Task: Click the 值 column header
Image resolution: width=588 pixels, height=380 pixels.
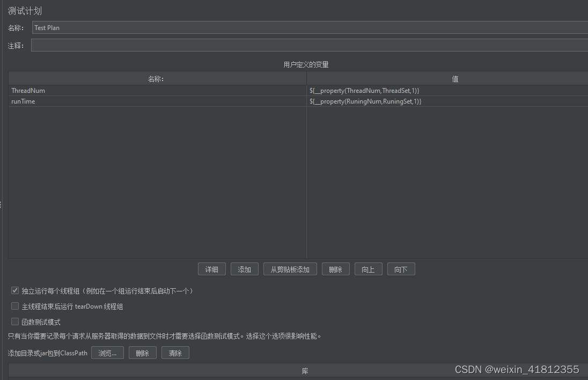Action: pyautogui.click(x=447, y=79)
